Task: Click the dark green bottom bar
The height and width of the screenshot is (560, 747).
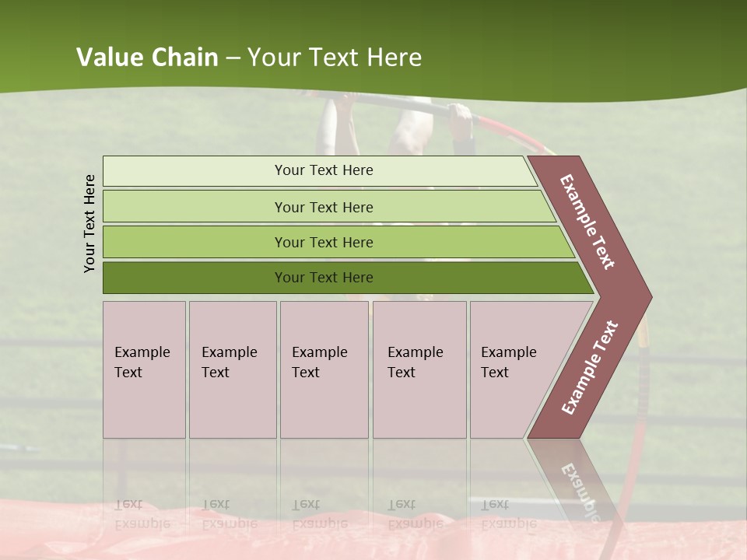Action: pyautogui.click(x=349, y=278)
